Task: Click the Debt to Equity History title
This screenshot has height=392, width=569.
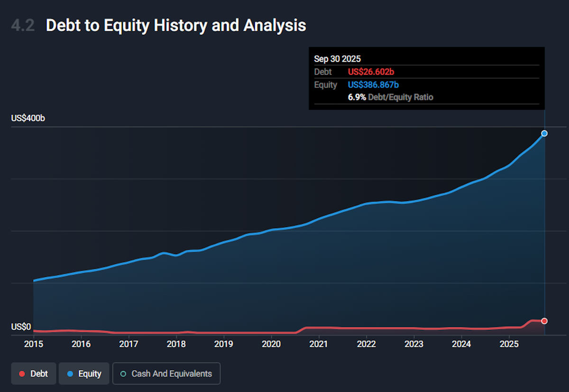Action: [x=176, y=26]
